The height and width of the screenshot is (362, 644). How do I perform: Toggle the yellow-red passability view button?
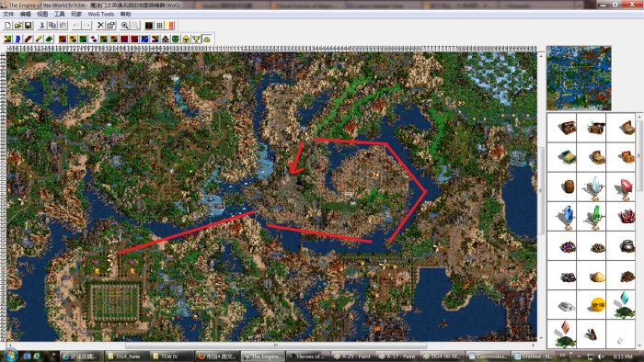pyautogui.click(x=169, y=26)
